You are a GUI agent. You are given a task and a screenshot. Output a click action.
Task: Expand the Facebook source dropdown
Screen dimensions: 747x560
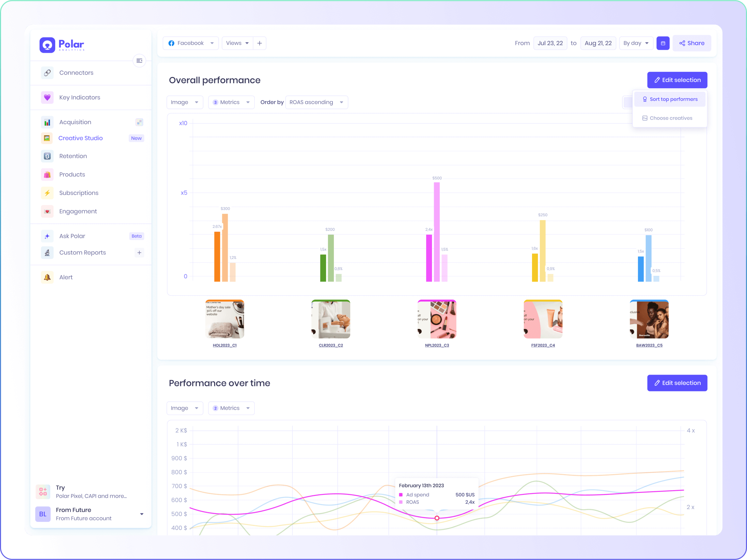pyautogui.click(x=191, y=43)
